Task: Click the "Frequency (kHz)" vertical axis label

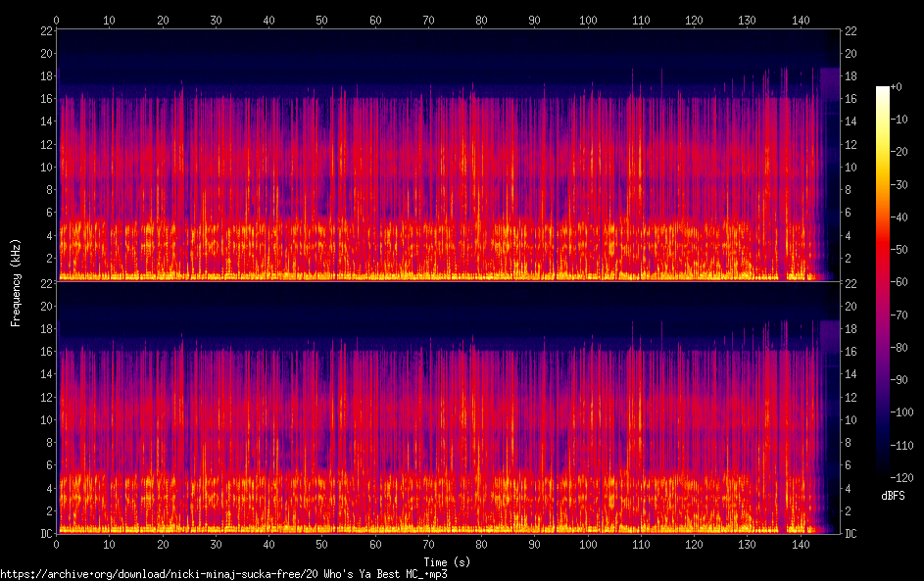Action: pyautogui.click(x=16, y=281)
